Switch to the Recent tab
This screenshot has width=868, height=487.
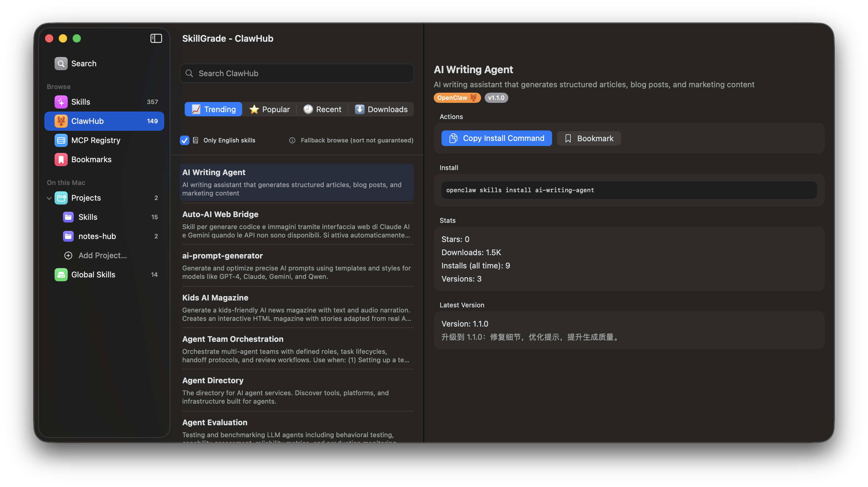pos(322,109)
